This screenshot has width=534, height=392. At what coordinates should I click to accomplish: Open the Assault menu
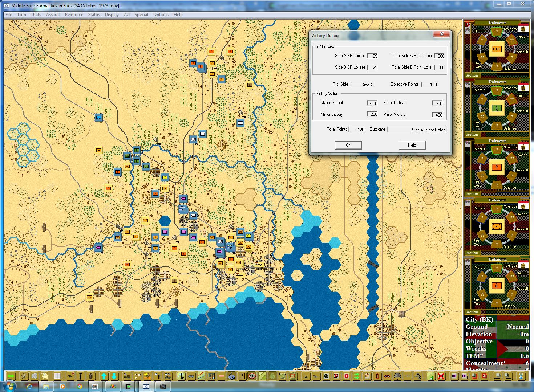(x=53, y=15)
